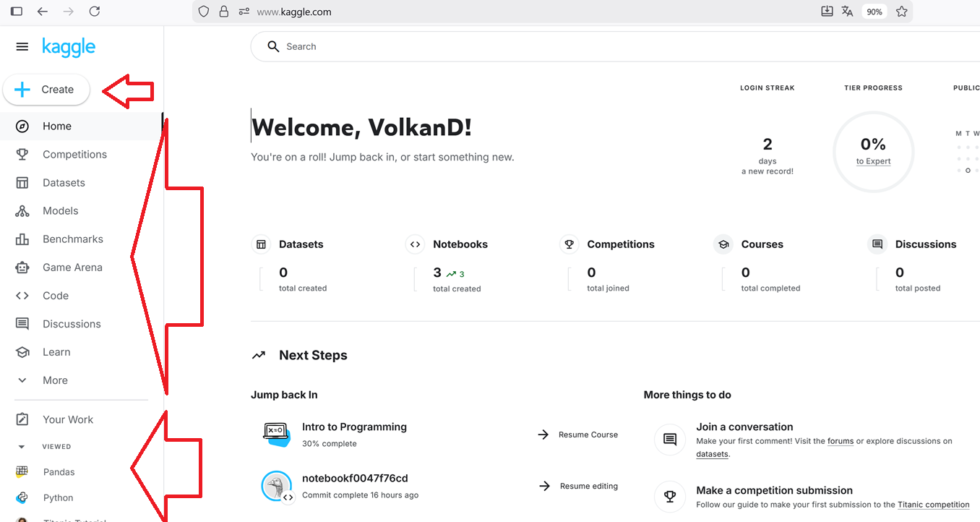This screenshot has width=980, height=522.
Task: Open the Datasets table icon in sidebar
Action: pyautogui.click(x=22, y=183)
